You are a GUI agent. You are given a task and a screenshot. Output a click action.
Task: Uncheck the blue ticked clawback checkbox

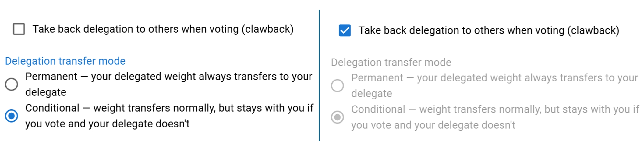pos(345,30)
